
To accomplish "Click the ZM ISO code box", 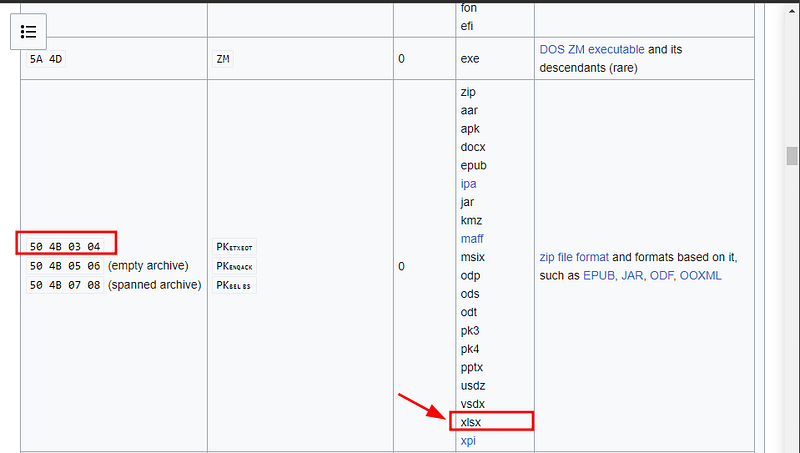I will pos(223,59).
